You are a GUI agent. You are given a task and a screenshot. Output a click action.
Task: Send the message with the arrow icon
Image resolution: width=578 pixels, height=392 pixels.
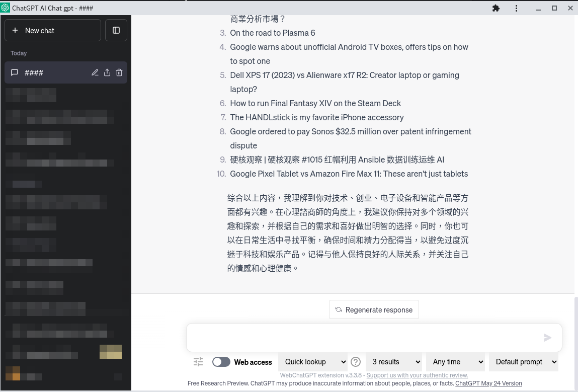pos(547,338)
